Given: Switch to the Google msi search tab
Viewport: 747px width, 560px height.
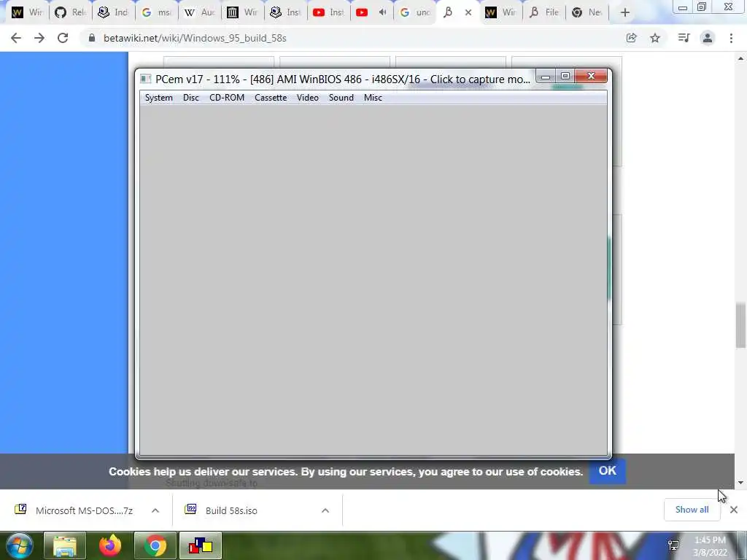Looking at the screenshot, I should [x=157, y=13].
